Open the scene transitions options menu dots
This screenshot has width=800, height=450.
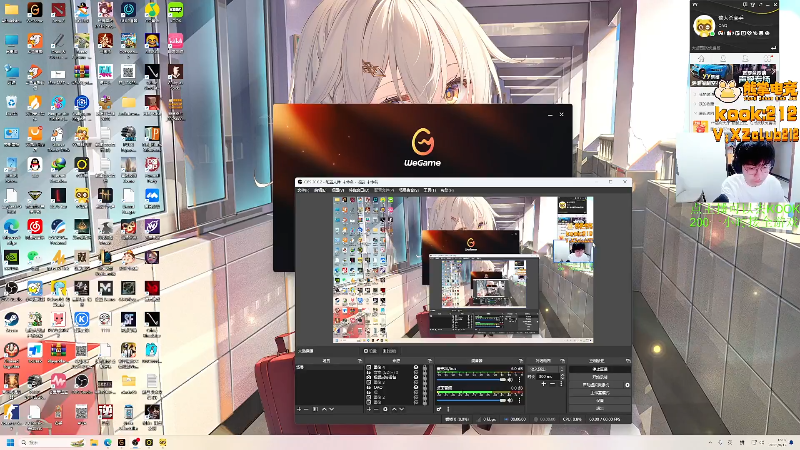click(561, 384)
